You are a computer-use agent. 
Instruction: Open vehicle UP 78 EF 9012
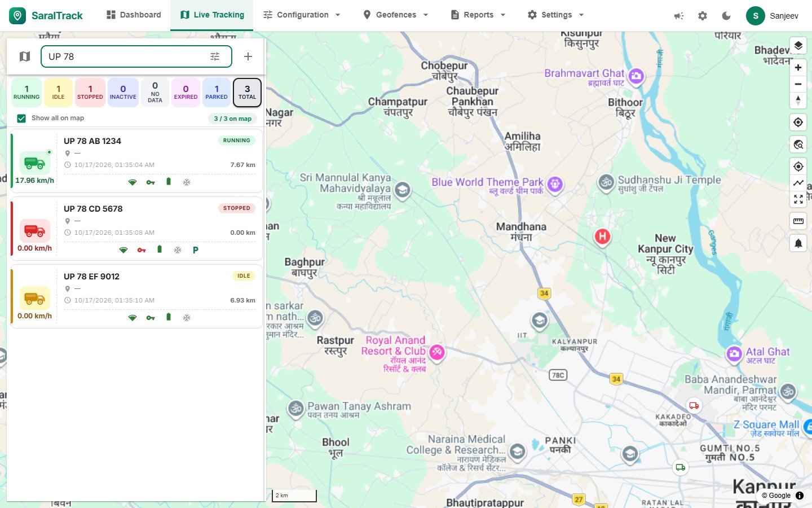136,297
